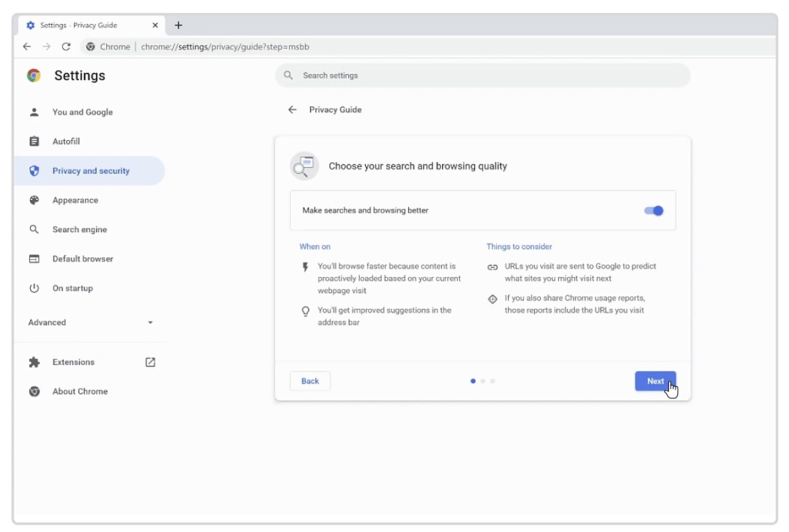Click the browser back arrow icon
Screen dimensions: 789x532
pyautogui.click(x=27, y=47)
